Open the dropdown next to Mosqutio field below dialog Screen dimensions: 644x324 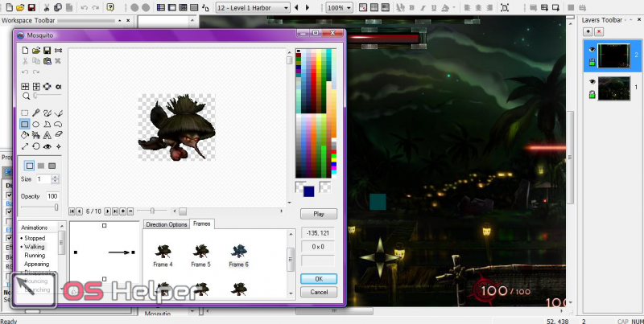(192, 313)
